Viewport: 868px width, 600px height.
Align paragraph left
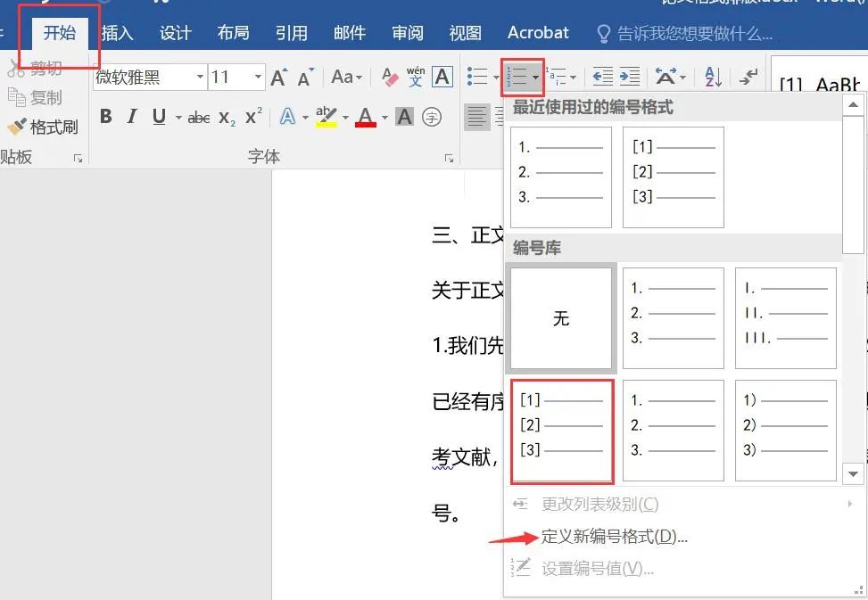[476, 117]
